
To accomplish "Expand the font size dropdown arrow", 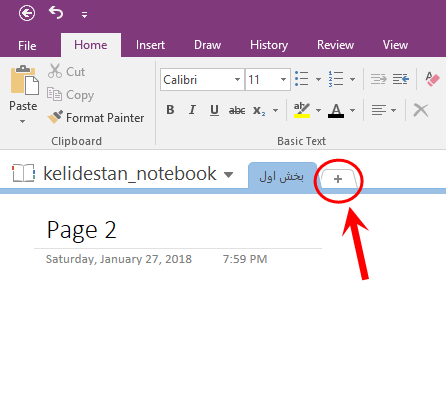I will pyautogui.click(x=283, y=80).
